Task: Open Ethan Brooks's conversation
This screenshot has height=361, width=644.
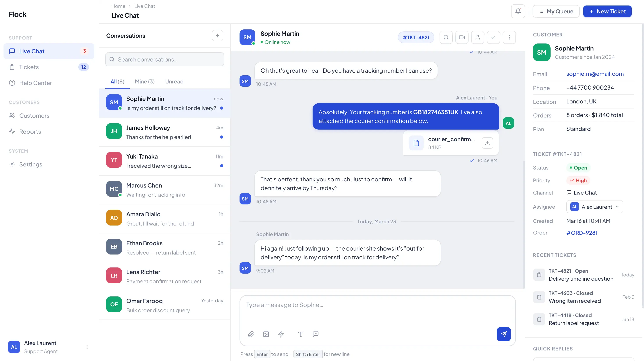Action: tap(165, 248)
